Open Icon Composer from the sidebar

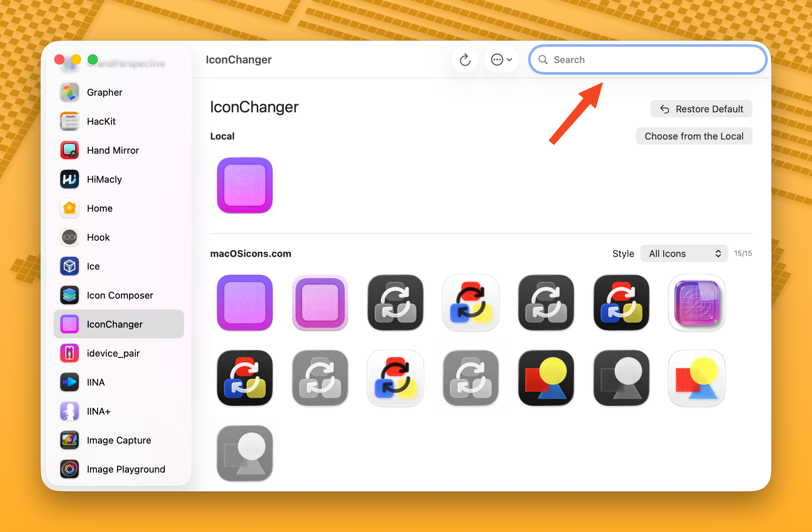click(x=120, y=295)
